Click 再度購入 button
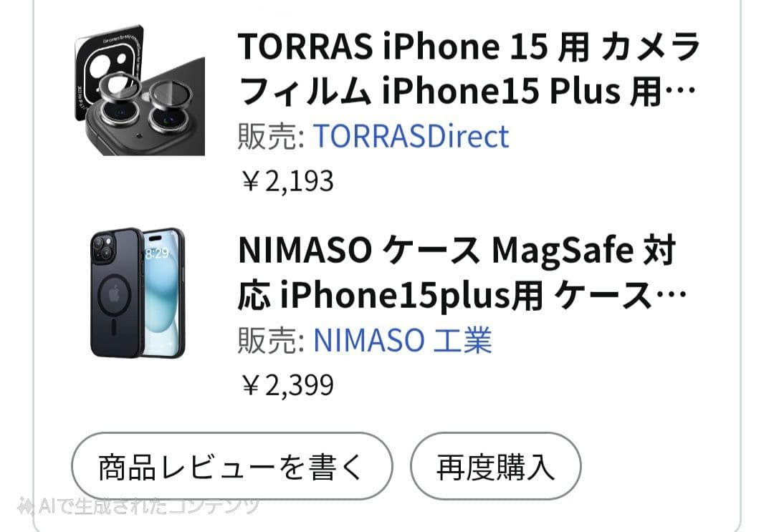774x532 pixels. tap(495, 466)
